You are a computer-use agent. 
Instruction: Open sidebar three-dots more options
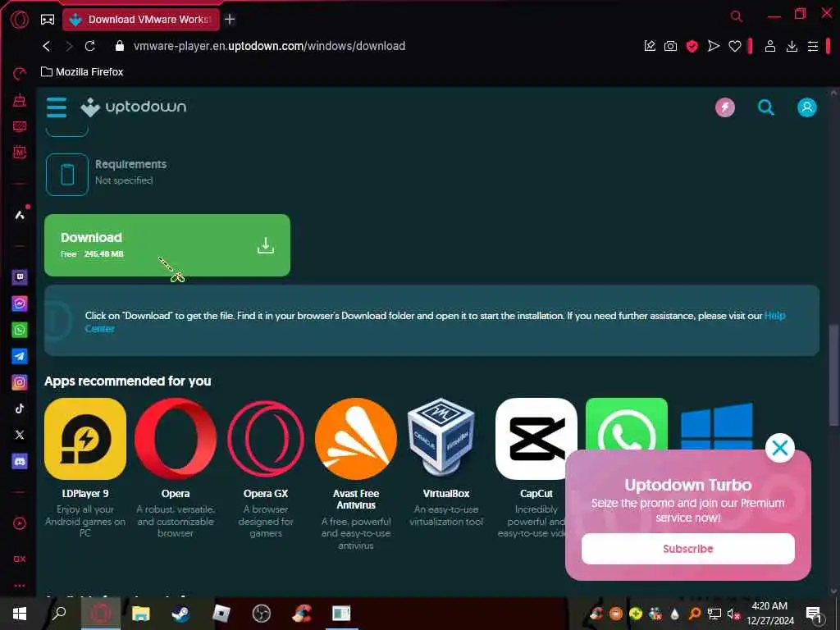click(20, 586)
